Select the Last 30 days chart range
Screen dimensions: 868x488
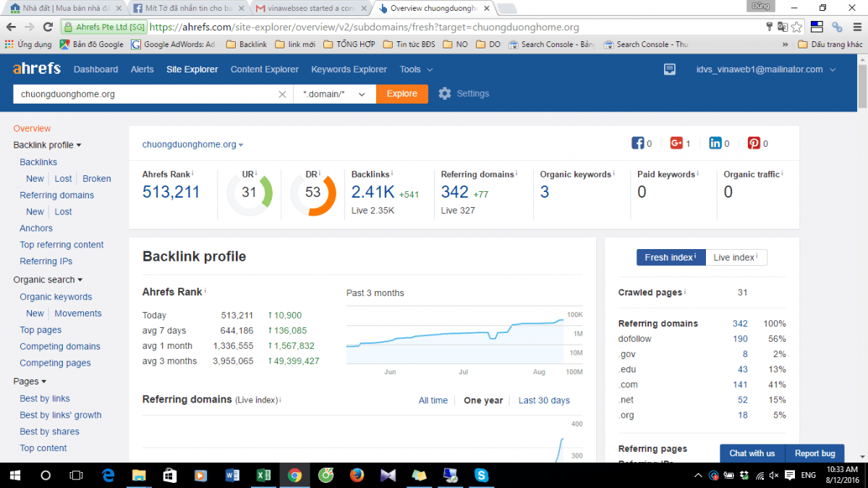[x=544, y=400]
